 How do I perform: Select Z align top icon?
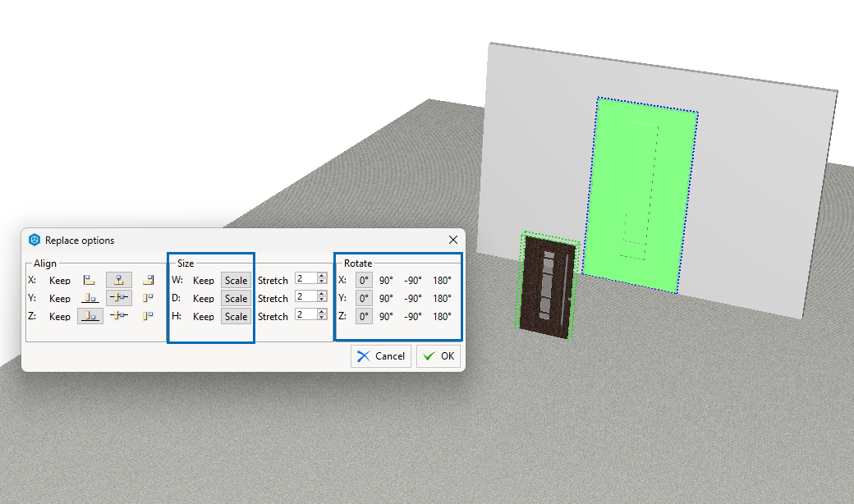148,316
